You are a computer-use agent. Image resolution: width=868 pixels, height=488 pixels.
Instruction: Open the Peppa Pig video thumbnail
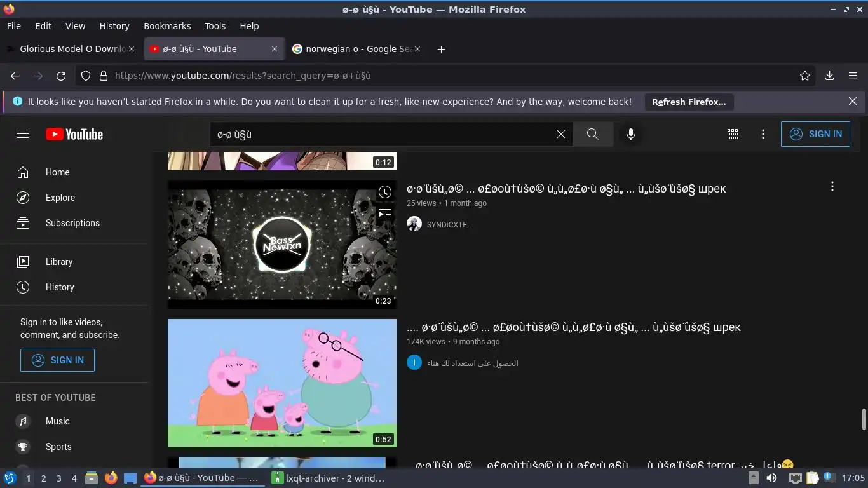[x=282, y=383]
